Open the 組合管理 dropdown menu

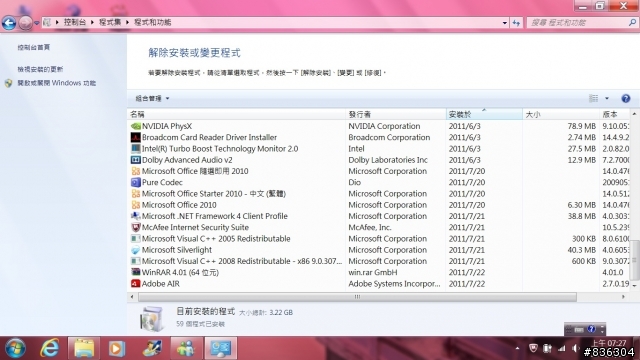click(152, 98)
